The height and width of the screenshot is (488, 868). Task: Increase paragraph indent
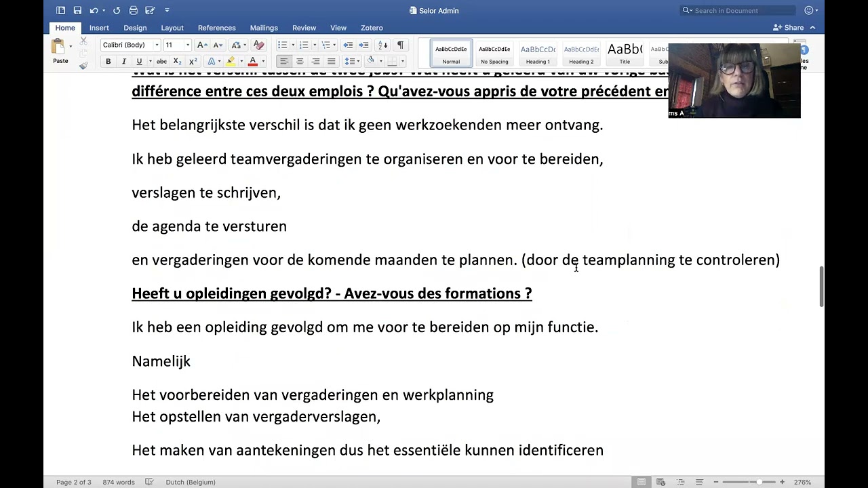[x=363, y=45]
